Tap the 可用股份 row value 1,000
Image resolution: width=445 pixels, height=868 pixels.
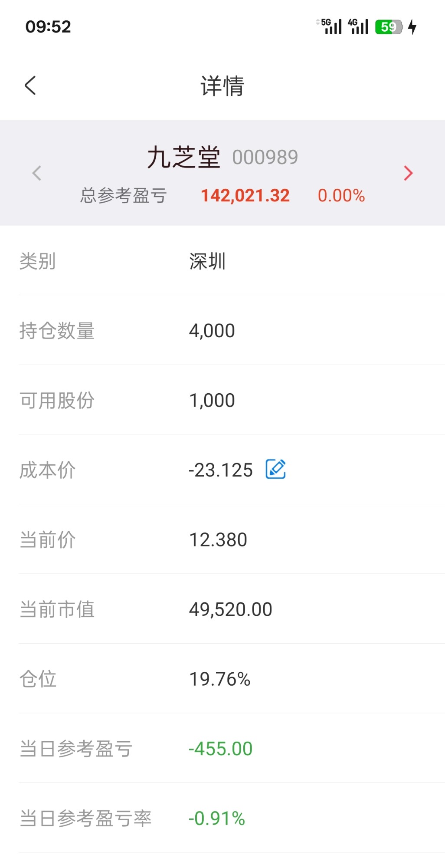tap(212, 400)
